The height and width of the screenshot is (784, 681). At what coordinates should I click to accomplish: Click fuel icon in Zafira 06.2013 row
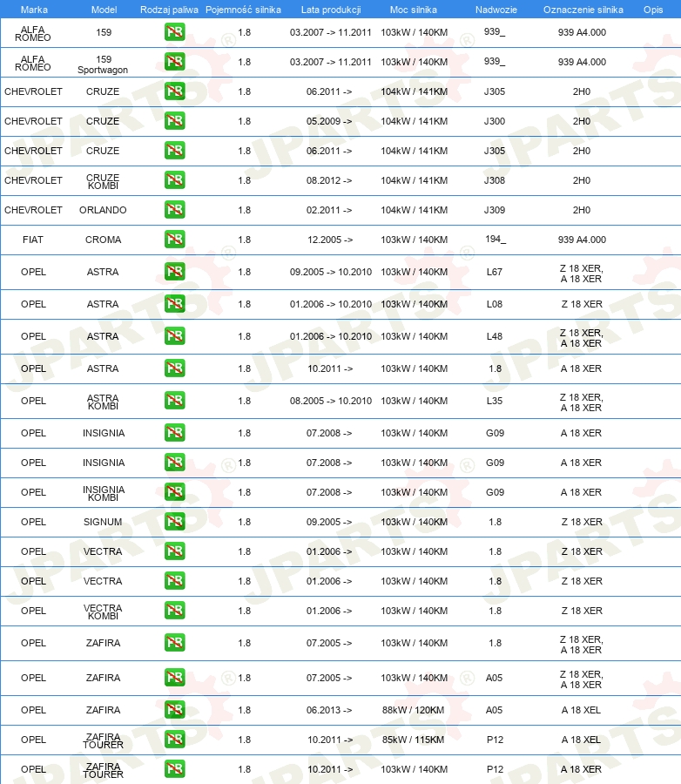point(174,709)
